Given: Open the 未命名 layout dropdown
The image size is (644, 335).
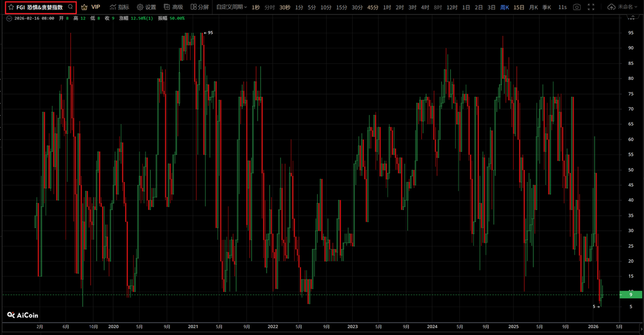Looking at the screenshot, I should tap(627, 7).
